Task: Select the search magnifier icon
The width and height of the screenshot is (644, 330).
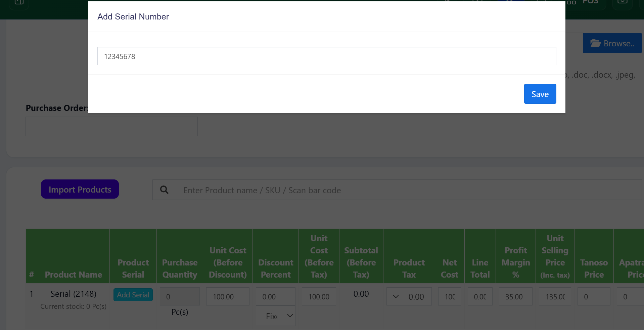Action: pyautogui.click(x=164, y=190)
